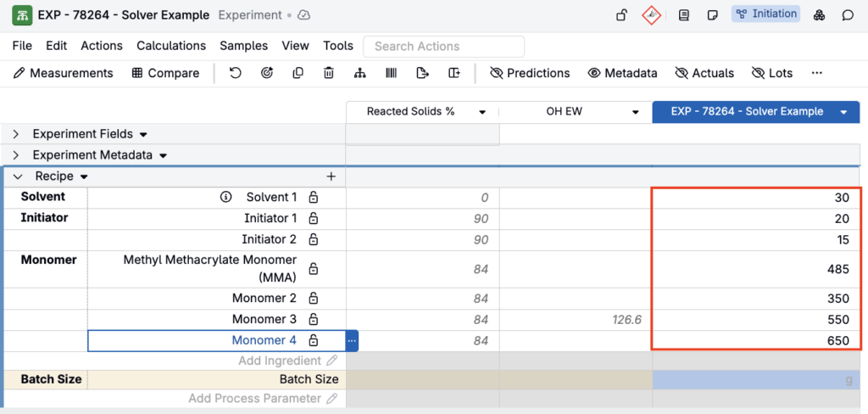Toggle lock on Monomer 3 row
Image resolution: width=868 pixels, height=414 pixels.
pyautogui.click(x=313, y=319)
